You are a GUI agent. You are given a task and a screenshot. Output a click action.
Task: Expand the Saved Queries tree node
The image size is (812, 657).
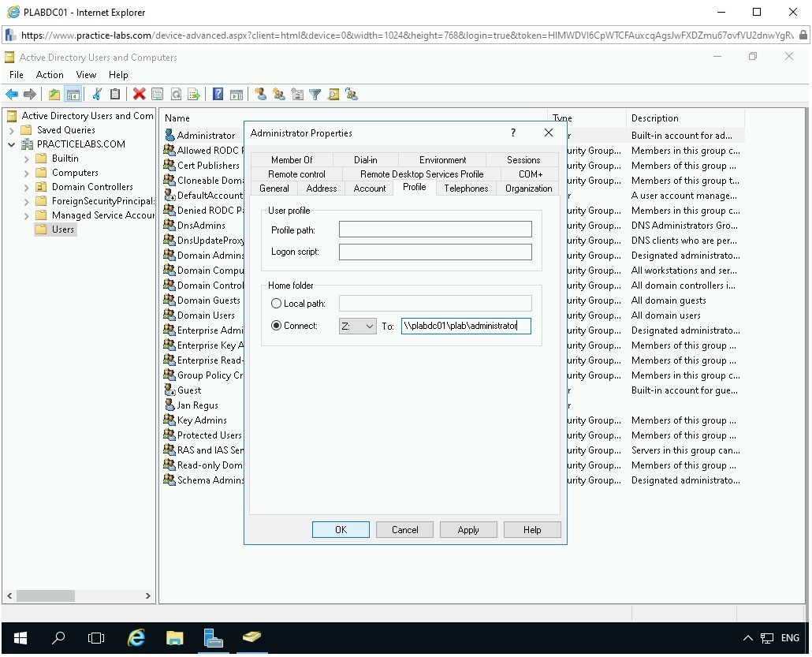click(11, 131)
